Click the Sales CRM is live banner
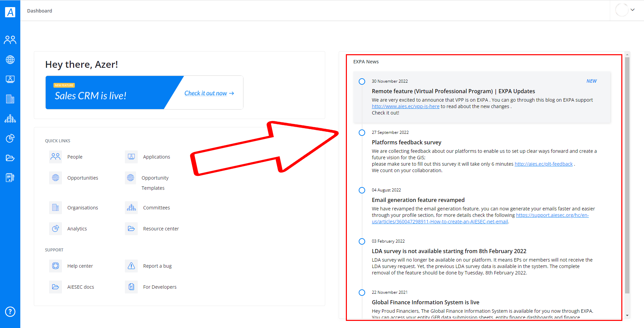644x328 pixels. (145, 93)
